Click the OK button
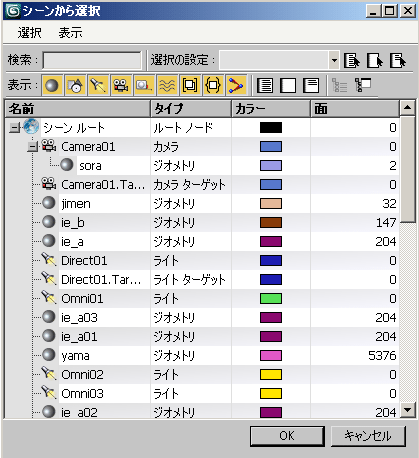This screenshot has height=458, width=419. click(287, 436)
